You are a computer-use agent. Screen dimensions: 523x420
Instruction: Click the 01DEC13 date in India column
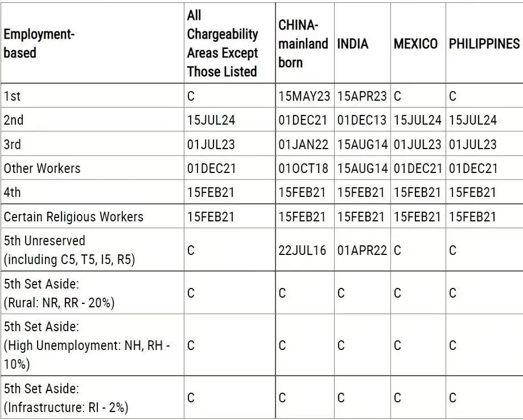362,121
